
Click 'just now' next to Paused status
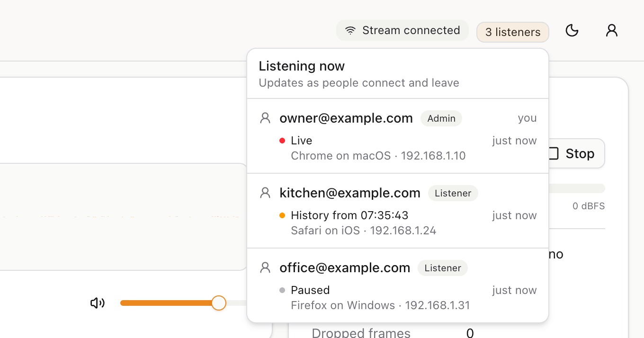(x=514, y=290)
